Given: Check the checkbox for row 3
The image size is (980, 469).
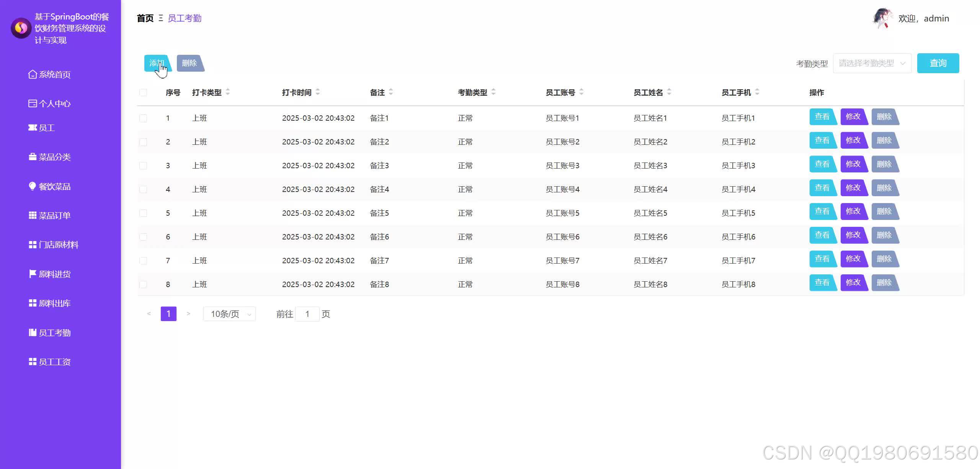Looking at the screenshot, I should coord(143,166).
